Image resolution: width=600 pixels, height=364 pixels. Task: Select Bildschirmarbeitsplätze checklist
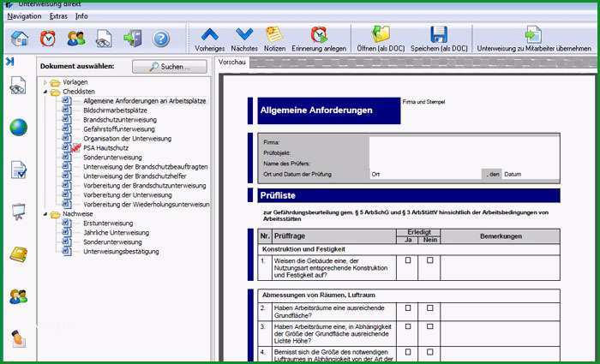coord(115,110)
